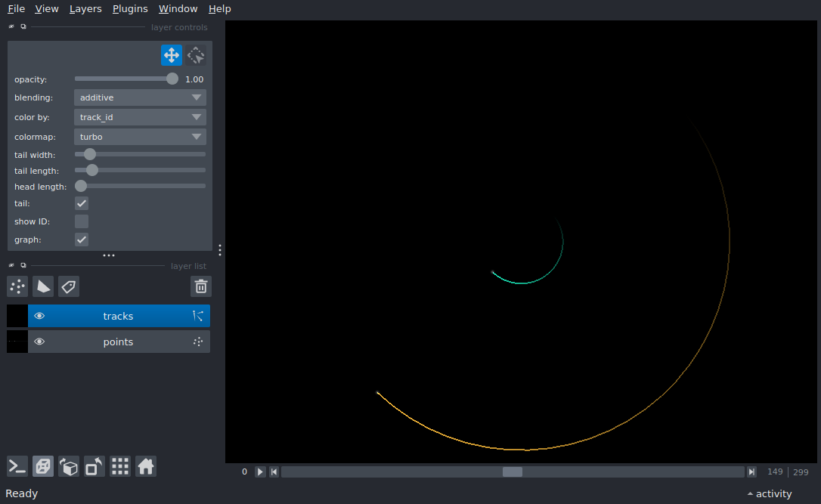The width and height of the screenshot is (821, 504).
Task: Open the console terminal
Action: coord(17,466)
